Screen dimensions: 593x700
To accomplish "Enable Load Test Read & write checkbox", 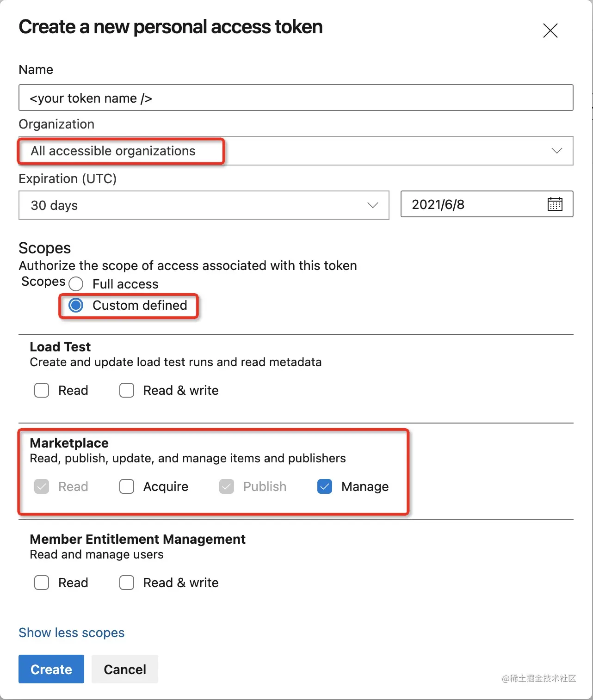I will click(x=127, y=390).
